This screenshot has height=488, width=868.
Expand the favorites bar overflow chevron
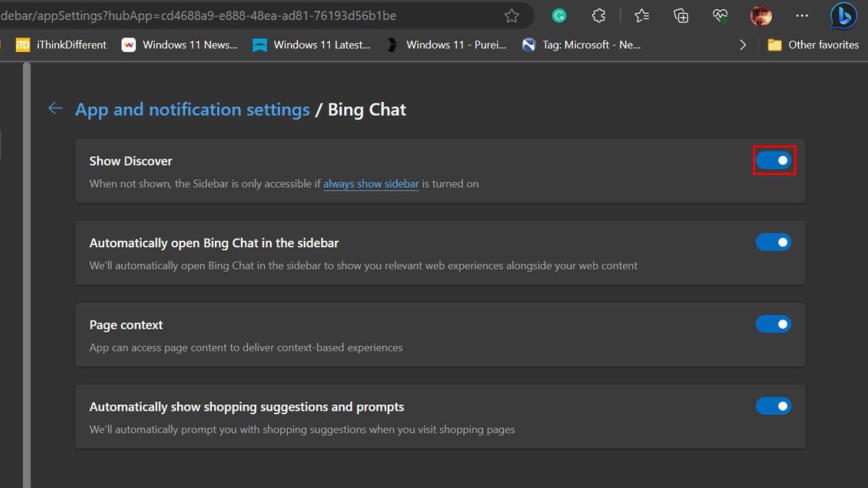(x=742, y=45)
